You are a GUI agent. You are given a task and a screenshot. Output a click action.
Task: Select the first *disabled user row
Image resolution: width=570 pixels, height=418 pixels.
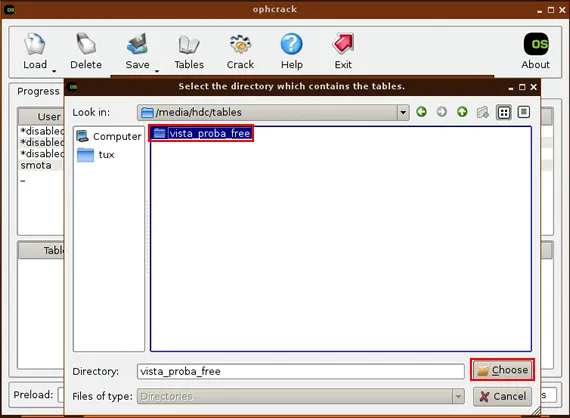42,131
